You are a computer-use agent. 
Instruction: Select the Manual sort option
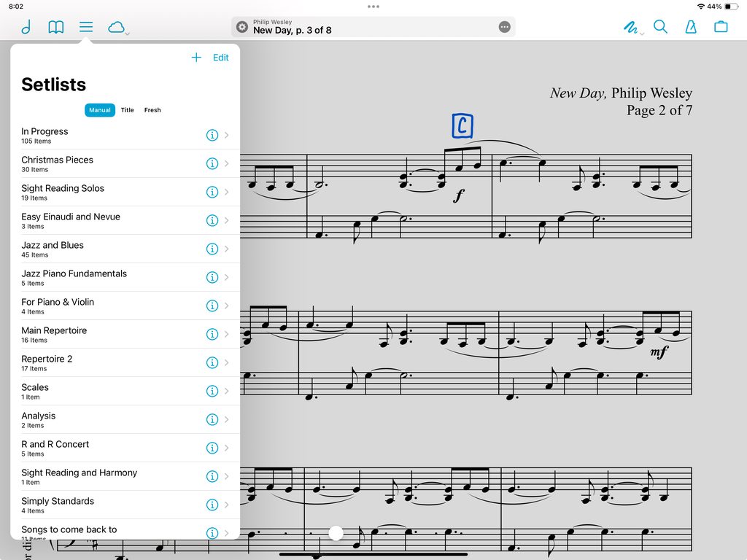click(x=100, y=110)
